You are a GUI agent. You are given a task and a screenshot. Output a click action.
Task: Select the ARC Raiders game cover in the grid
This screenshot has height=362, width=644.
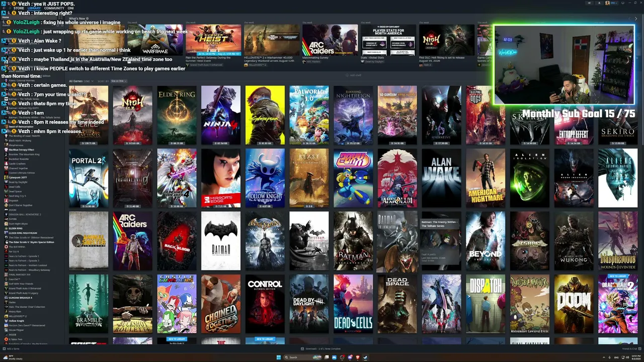(x=132, y=241)
